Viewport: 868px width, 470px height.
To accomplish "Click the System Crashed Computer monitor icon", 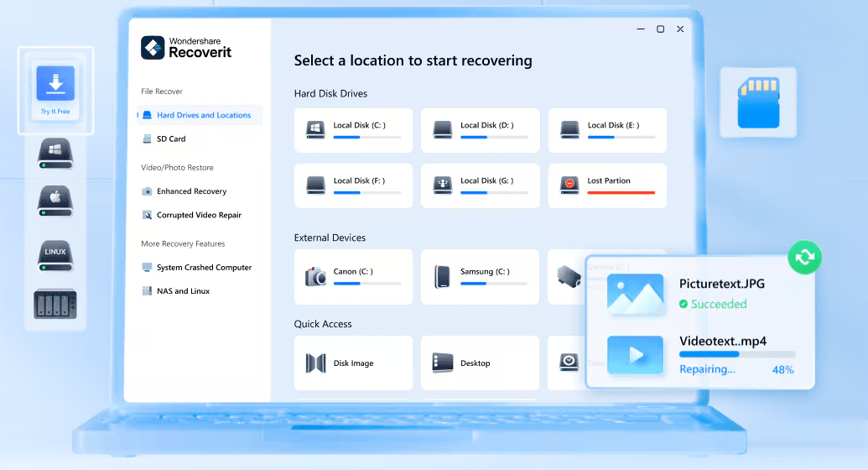I will [147, 267].
